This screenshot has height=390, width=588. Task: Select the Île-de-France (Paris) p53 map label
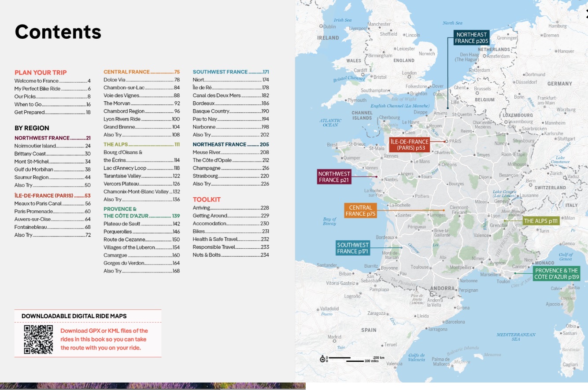[x=409, y=145]
